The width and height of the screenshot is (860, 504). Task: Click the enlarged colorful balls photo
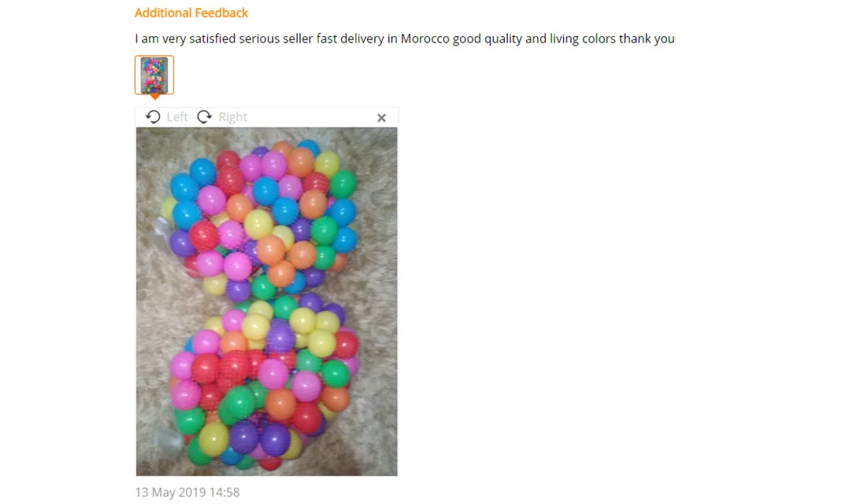click(x=266, y=302)
